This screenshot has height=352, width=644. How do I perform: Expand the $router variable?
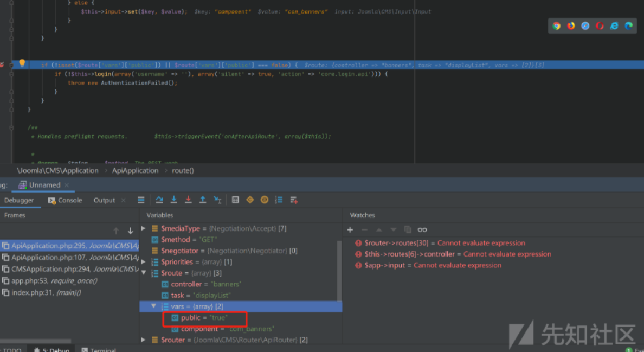143,340
